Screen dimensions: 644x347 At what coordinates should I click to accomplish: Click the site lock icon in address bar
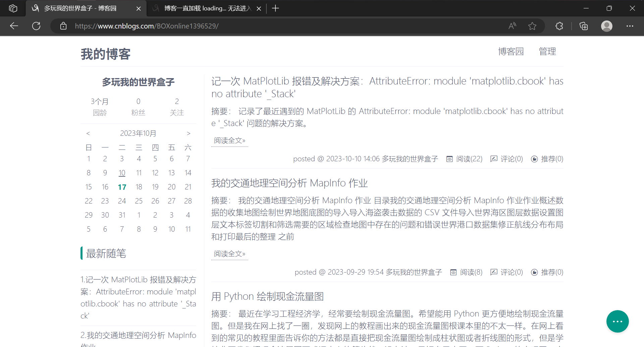(63, 26)
